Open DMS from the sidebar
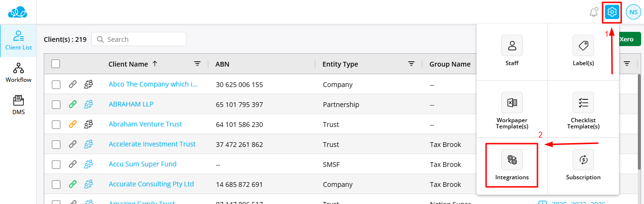This screenshot has height=204, width=644. (x=19, y=105)
